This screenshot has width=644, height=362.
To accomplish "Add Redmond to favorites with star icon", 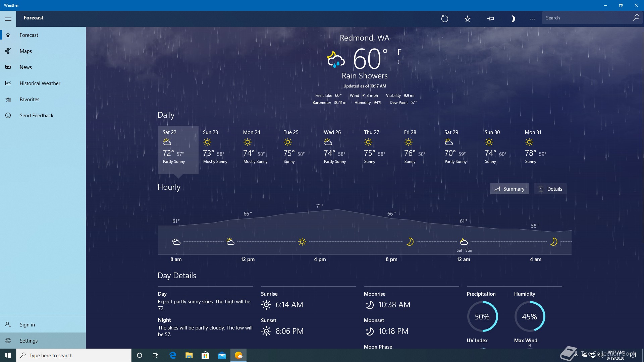I will tap(467, 19).
